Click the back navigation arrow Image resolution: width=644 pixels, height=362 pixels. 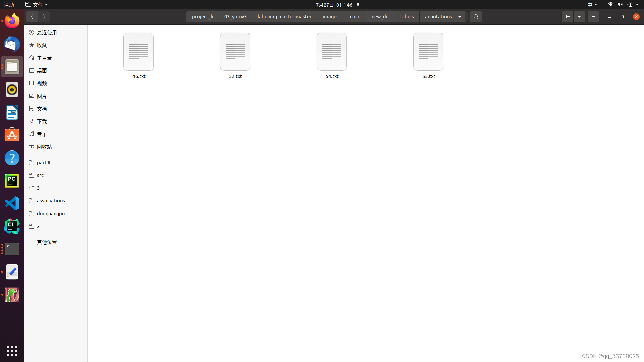click(x=32, y=16)
